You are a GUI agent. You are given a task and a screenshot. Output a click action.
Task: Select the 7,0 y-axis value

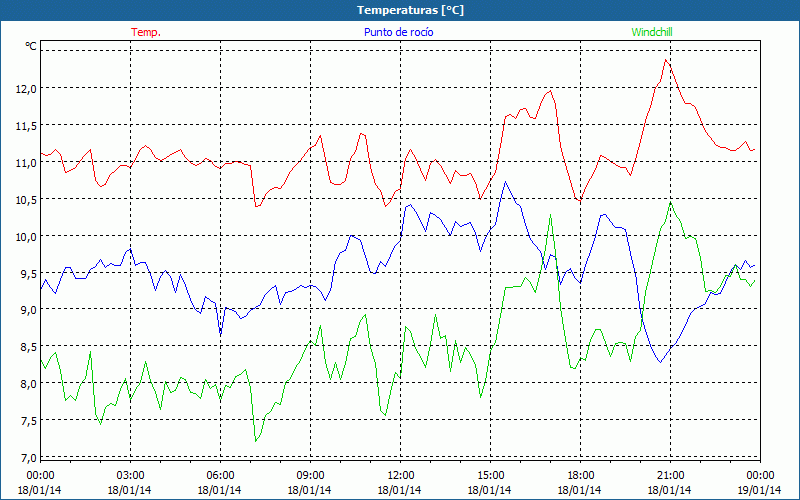pos(29,458)
